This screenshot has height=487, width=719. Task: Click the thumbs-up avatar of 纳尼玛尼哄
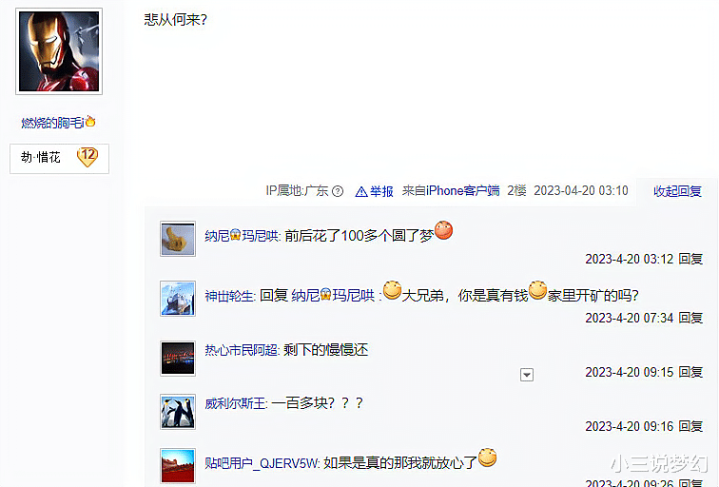click(x=178, y=238)
